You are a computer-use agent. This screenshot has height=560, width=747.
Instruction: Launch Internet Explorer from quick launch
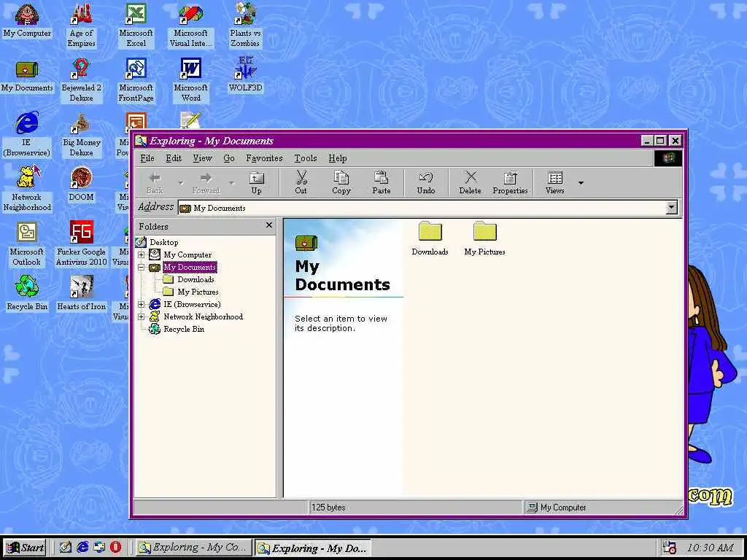pyautogui.click(x=82, y=548)
